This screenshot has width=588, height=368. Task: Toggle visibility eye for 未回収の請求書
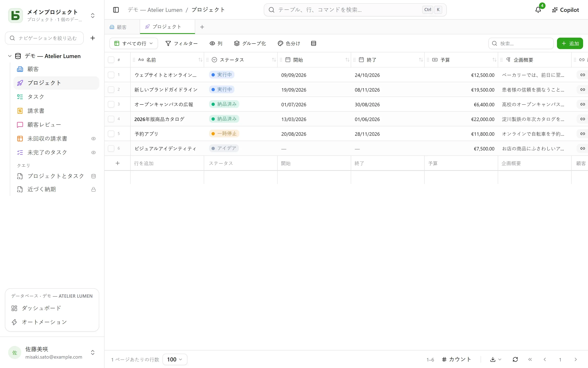[94, 138]
